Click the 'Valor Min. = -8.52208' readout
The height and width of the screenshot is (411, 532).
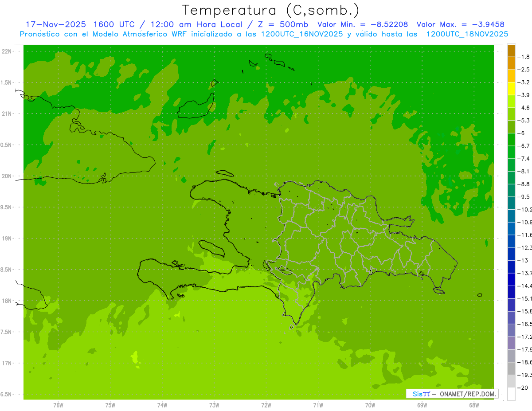point(363,24)
